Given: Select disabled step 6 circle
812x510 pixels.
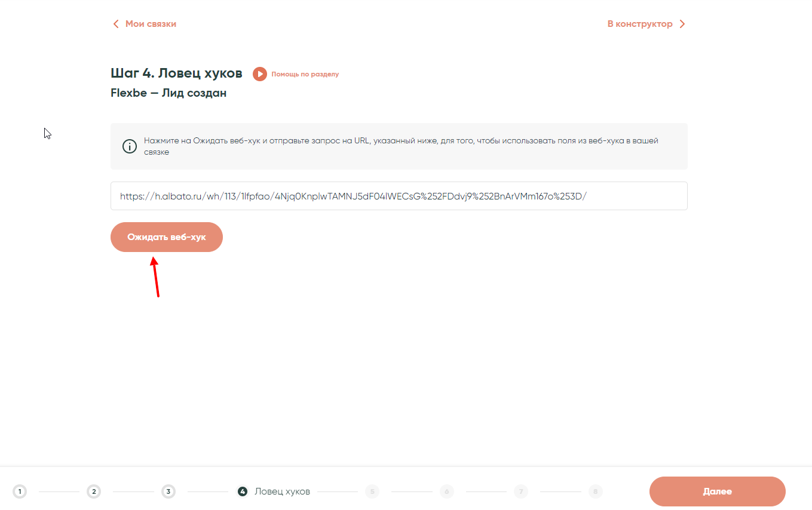Looking at the screenshot, I should pyautogui.click(x=446, y=491).
